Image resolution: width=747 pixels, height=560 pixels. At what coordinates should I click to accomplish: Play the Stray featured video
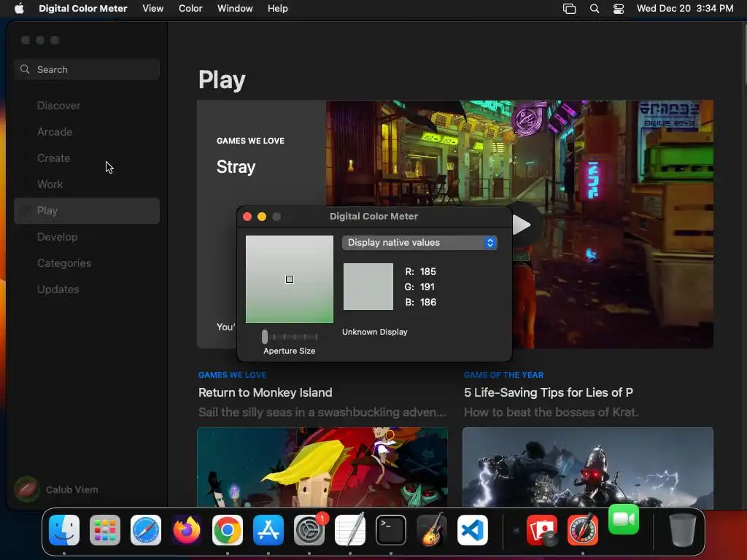[x=523, y=225]
